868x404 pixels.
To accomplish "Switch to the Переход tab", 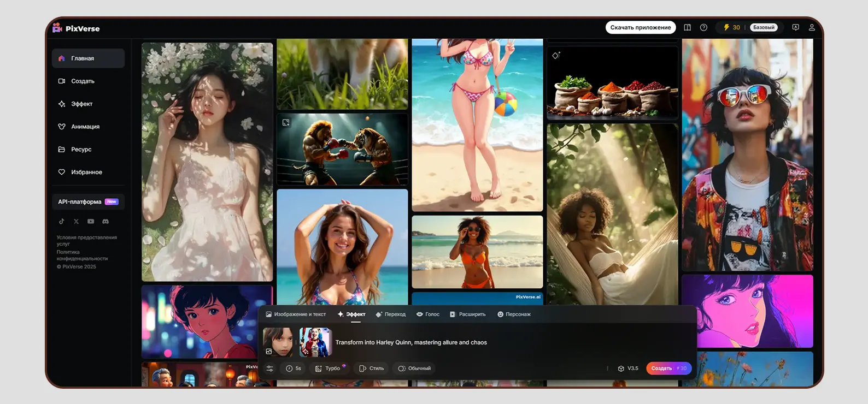I will (x=391, y=314).
